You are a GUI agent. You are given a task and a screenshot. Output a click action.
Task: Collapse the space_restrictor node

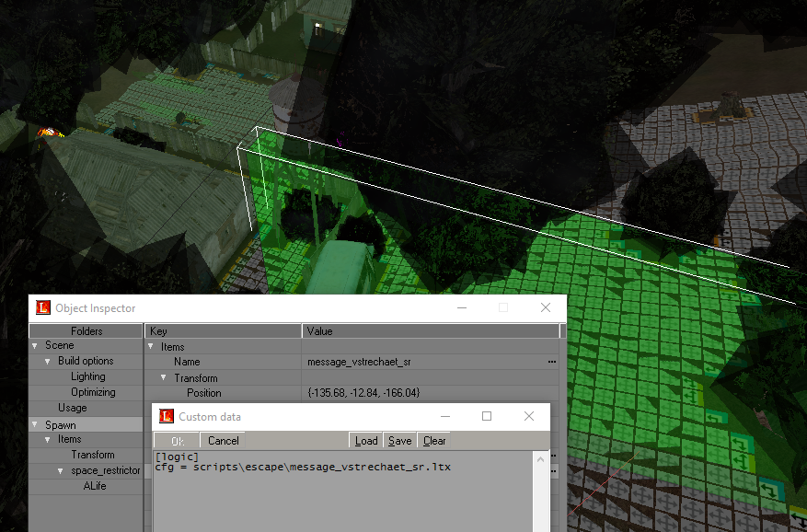61,470
